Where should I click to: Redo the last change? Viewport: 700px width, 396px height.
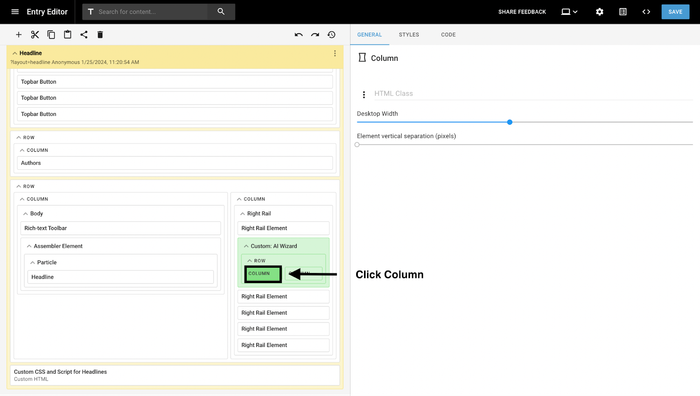point(315,34)
